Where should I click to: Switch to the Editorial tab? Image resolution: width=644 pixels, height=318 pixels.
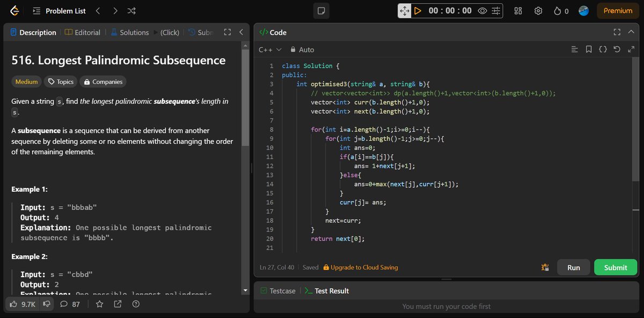point(83,32)
